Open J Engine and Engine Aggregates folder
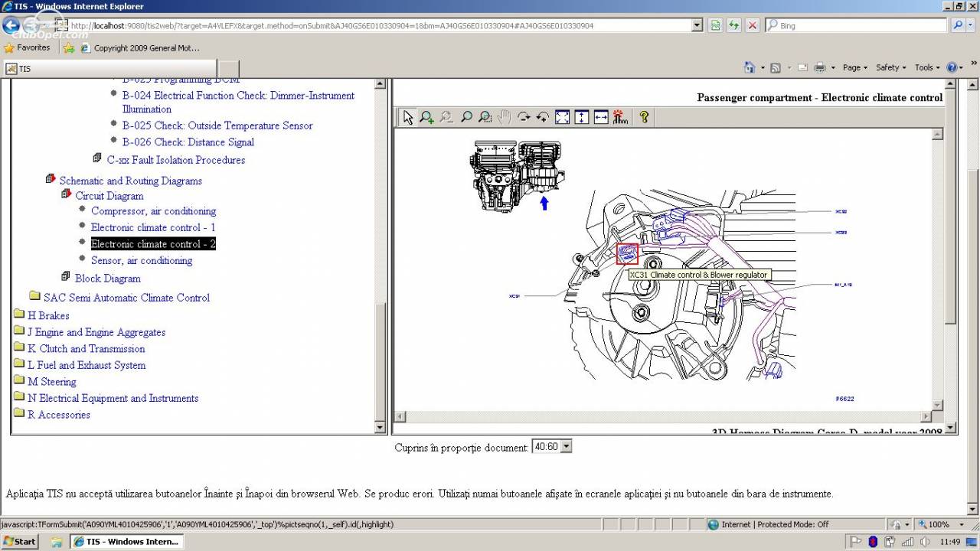Viewport: 980px width, 551px height. [x=96, y=332]
